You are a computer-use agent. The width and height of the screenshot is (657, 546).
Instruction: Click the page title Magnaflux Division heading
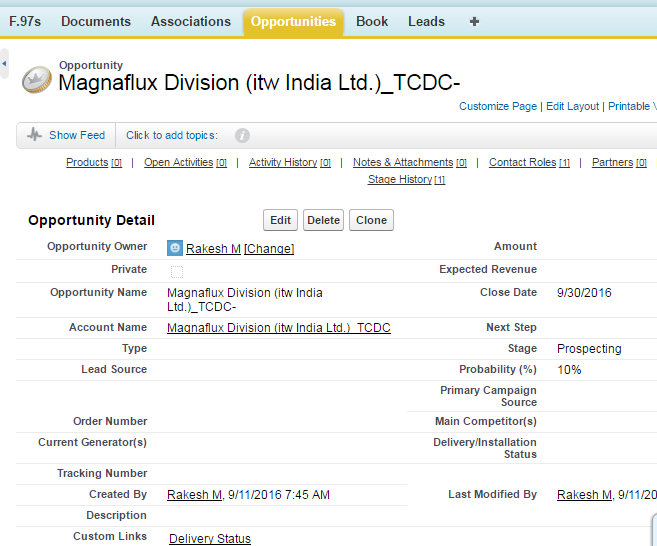[x=259, y=83]
